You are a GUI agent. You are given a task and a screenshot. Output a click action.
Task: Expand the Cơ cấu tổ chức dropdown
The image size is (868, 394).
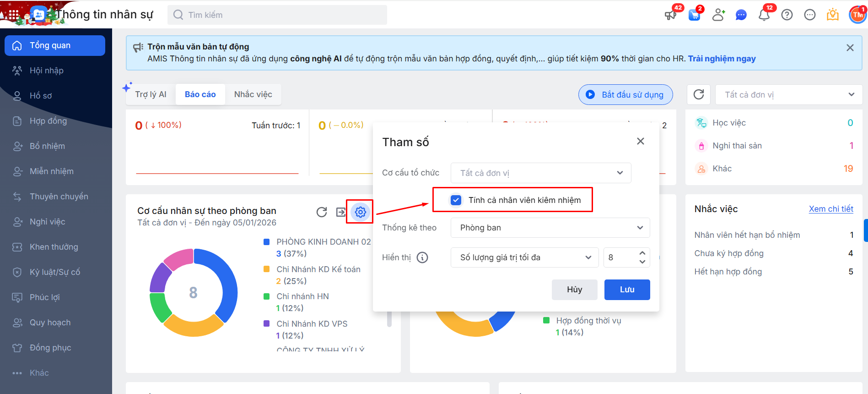pyautogui.click(x=540, y=173)
